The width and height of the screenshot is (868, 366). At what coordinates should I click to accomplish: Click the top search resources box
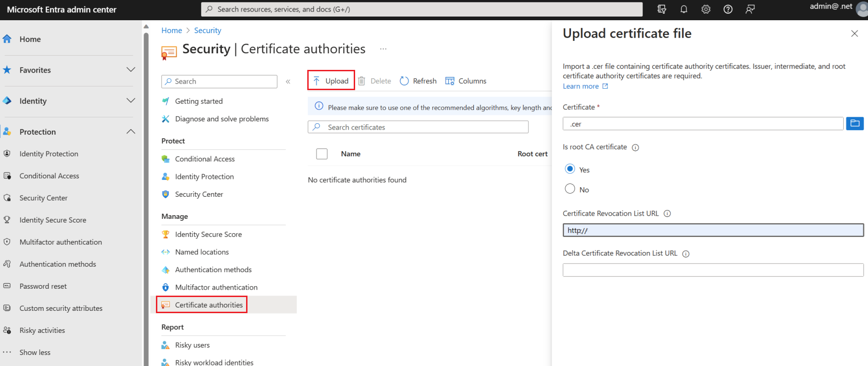[x=422, y=9]
